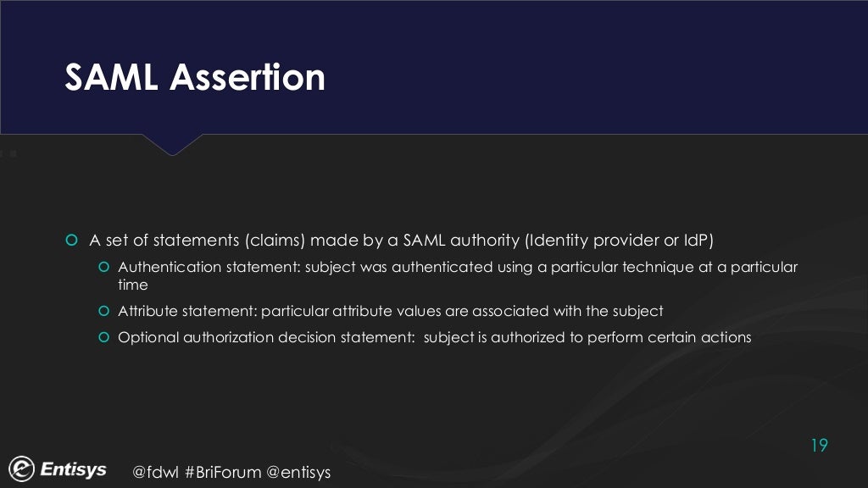Click the #BriForum hashtag
This screenshot has height=488, width=868.
point(223,472)
